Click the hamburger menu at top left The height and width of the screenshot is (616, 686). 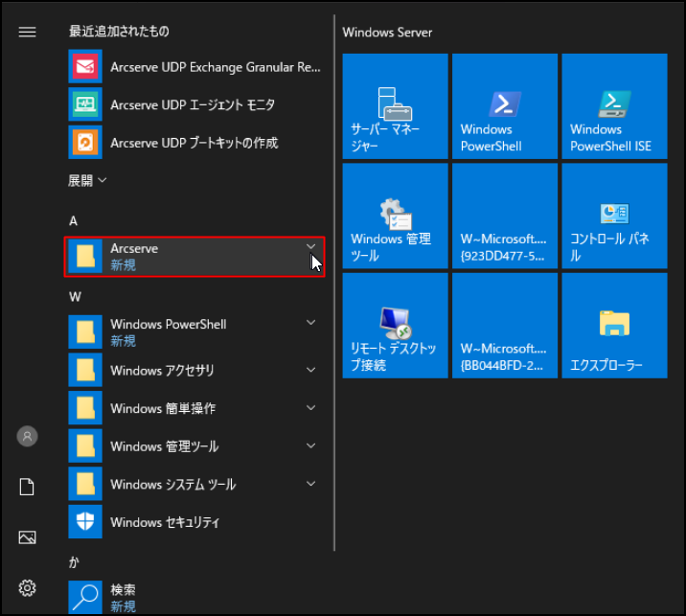tap(27, 32)
